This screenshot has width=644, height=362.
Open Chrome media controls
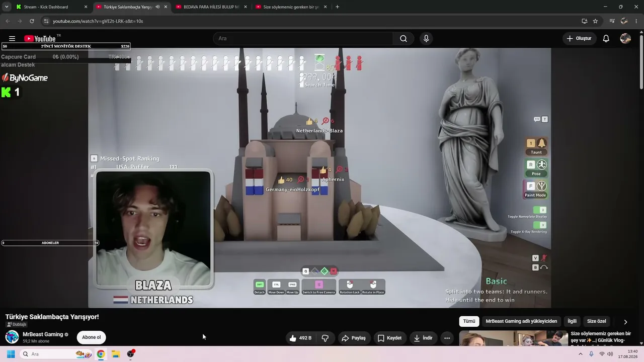612,21
